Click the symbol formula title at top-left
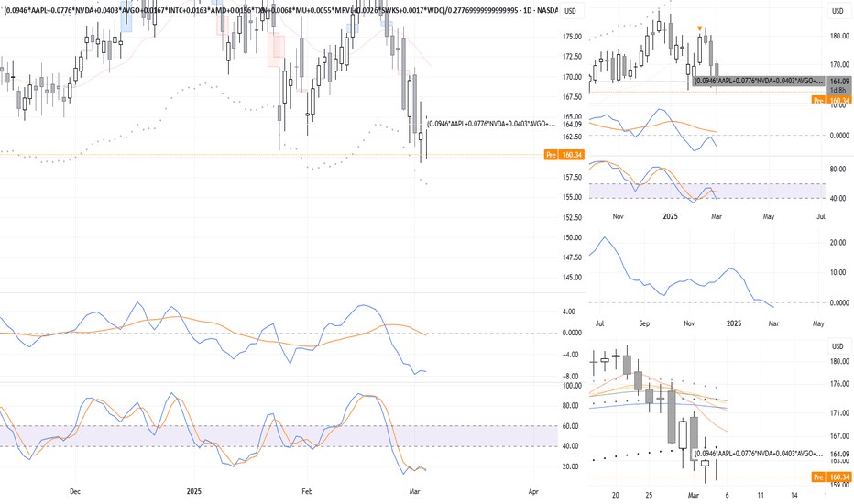The height and width of the screenshot is (504, 854). click(x=280, y=10)
